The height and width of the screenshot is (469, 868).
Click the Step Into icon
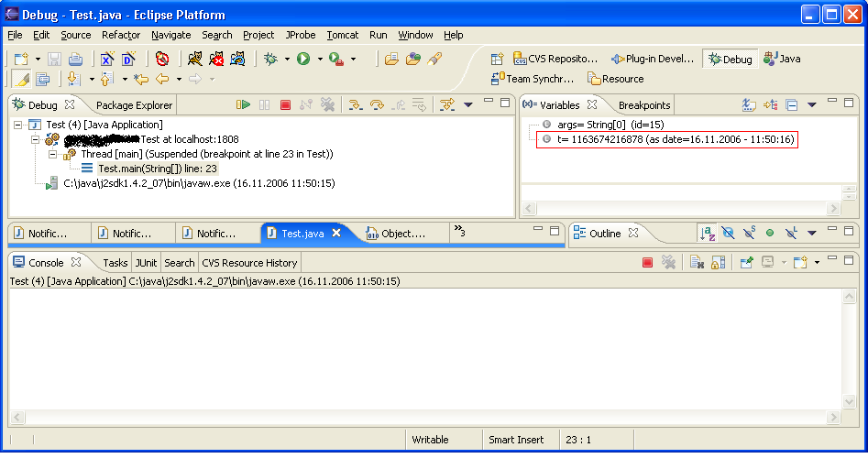pyautogui.click(x=356, y=104)
